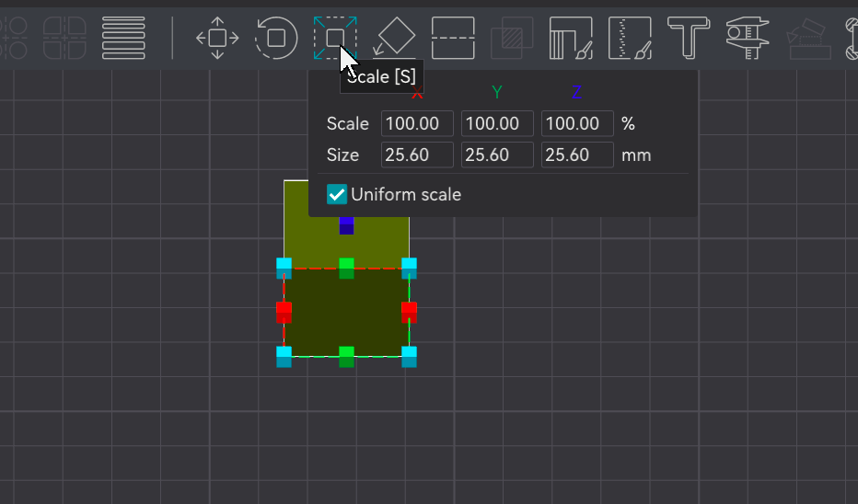Open the Text shape tool
The width and height of the screenshot is (858, 504).
[x=689, y=39]
